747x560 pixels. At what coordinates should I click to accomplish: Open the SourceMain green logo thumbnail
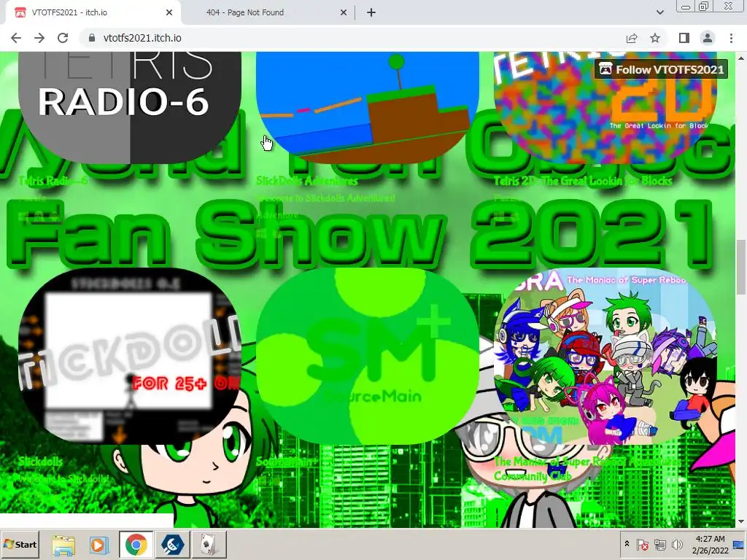click(x=368, y=356)
